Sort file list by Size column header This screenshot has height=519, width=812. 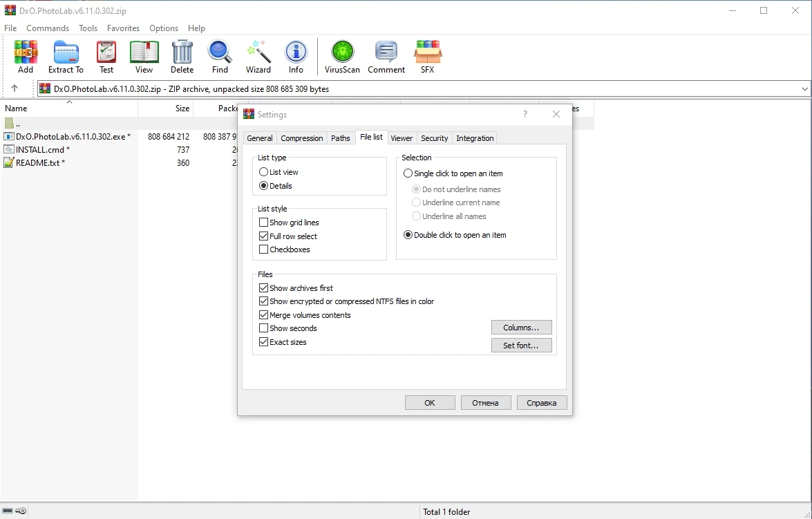tap(166, 108)
